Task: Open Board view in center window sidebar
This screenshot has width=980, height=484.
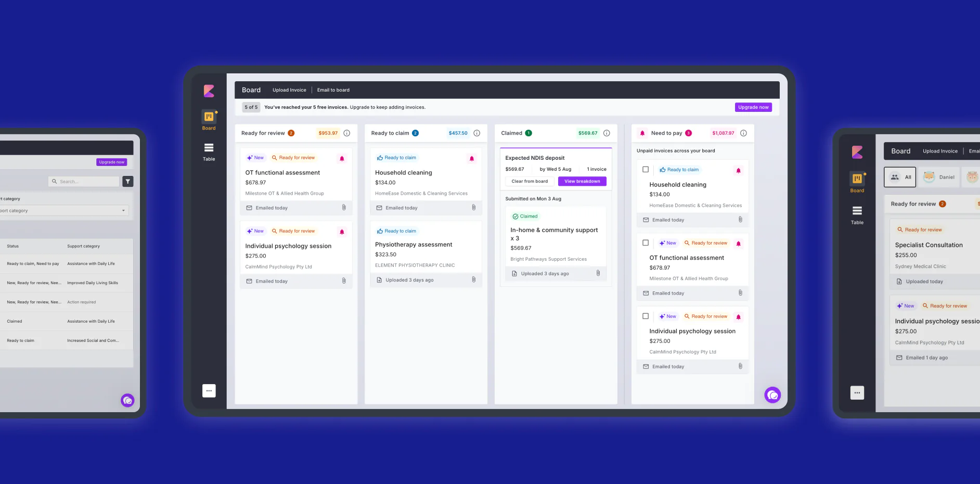Action: click(209, 120)
